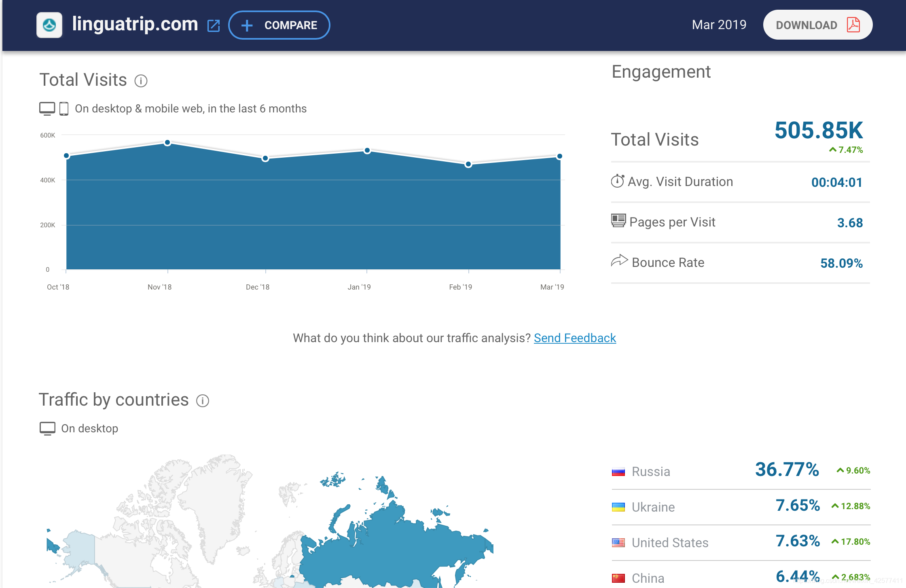906x588 pixels.
Task: Click the 3.68 pages per visit value
Action: 850,223
